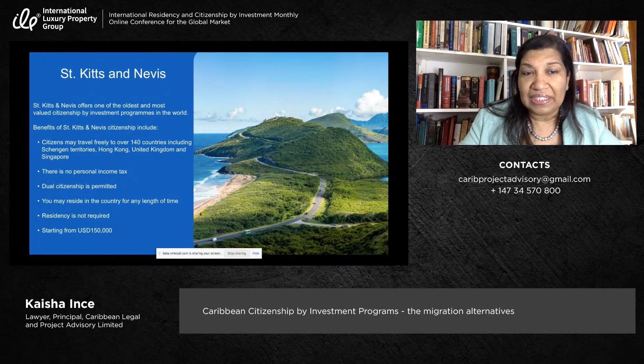The image size is (644, 364).
Task: Click the CONTACTS heading
Action: pos(524,165)
